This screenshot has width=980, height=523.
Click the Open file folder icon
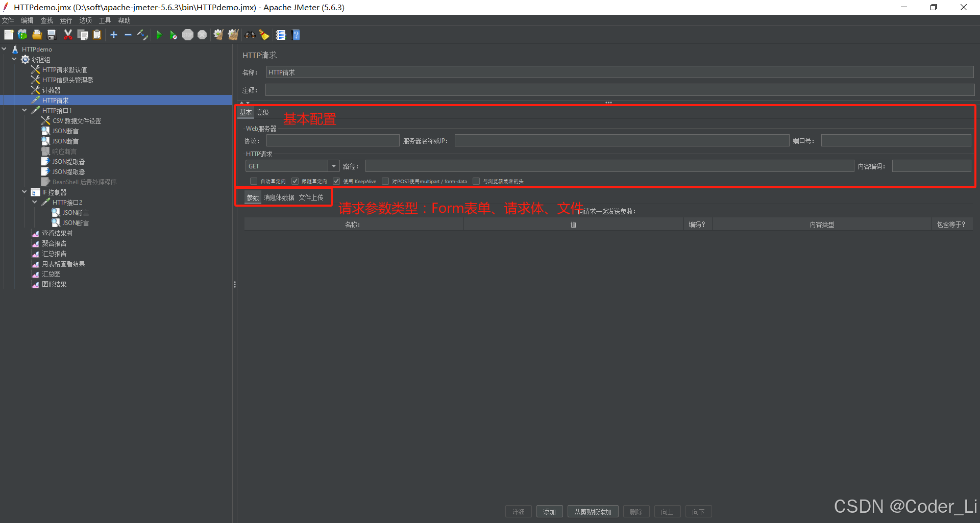coord(37,35)
